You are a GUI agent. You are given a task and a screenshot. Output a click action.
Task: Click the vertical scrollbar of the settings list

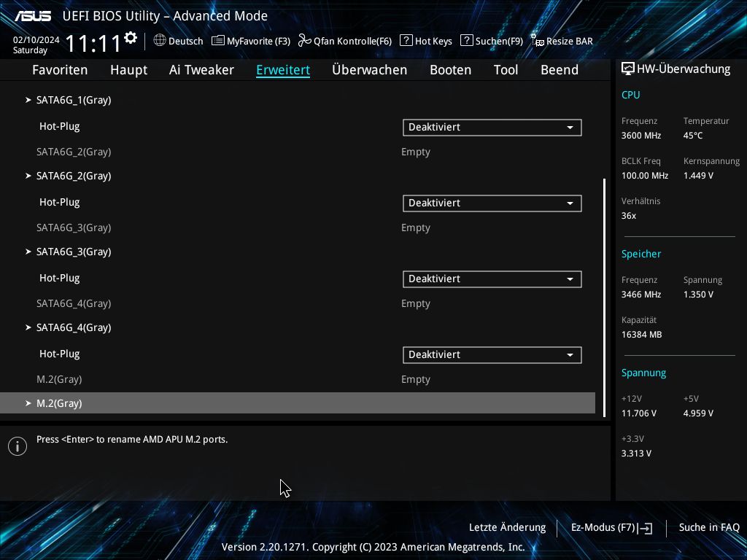point(605,297)
